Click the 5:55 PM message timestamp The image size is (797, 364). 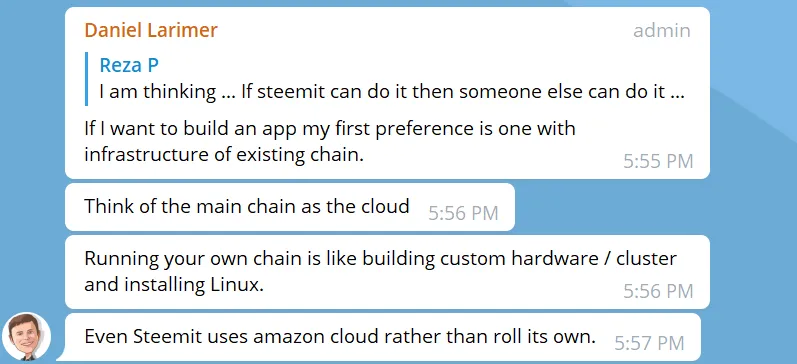(658, 161)
